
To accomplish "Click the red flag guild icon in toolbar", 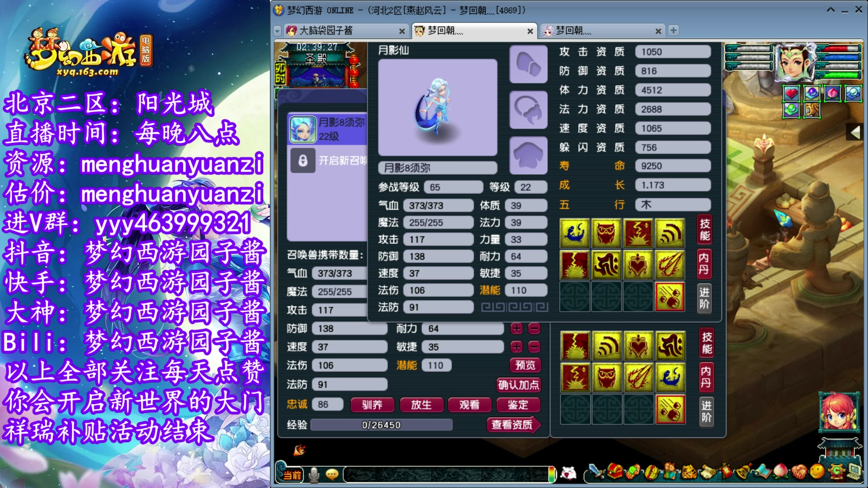I will tap(725, 472).
